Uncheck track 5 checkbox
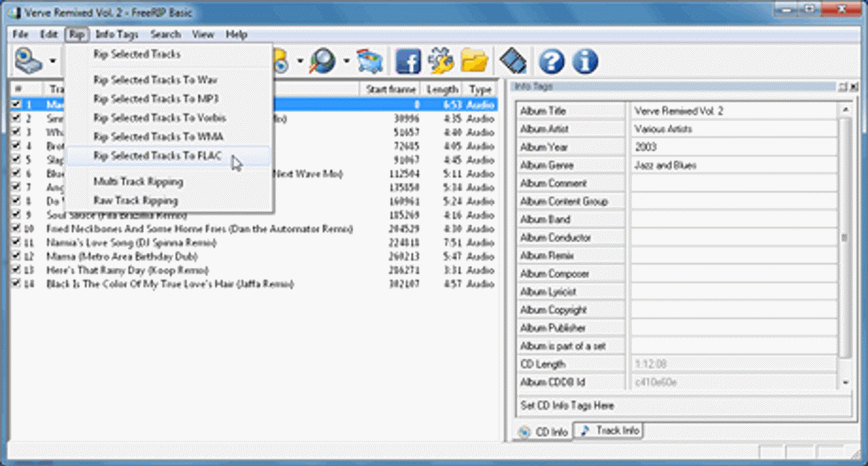This screenshot has height=466, width=868. [17, 159]
